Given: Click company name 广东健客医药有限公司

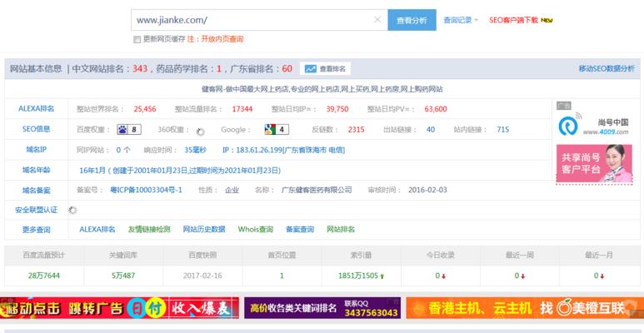Looking at the screenshot, I should tap(317, 190).
